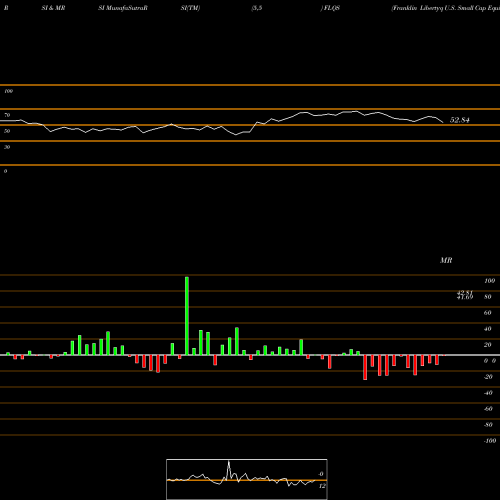
Task: Click the MR axis label '-60'
Action: pyautogui.click(x=488, y=409)
